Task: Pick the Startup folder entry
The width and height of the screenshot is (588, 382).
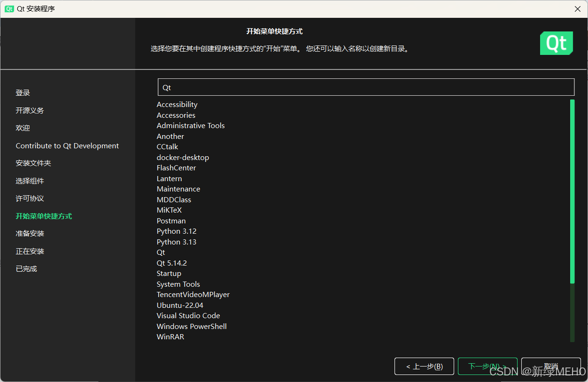Action: (169, 274)
